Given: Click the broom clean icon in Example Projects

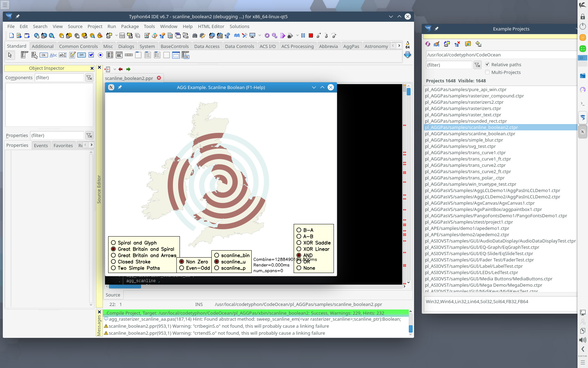Looking at the screenshot, I should (436, 44).
